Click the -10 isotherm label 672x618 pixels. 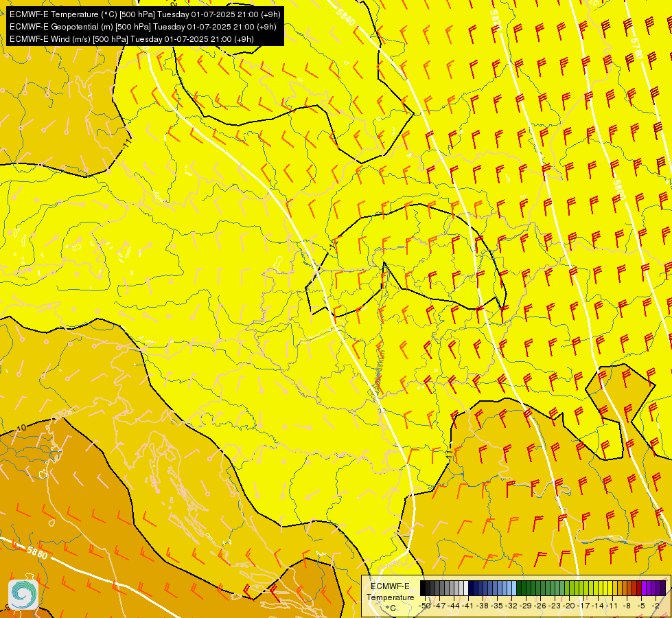pos(21,428)
